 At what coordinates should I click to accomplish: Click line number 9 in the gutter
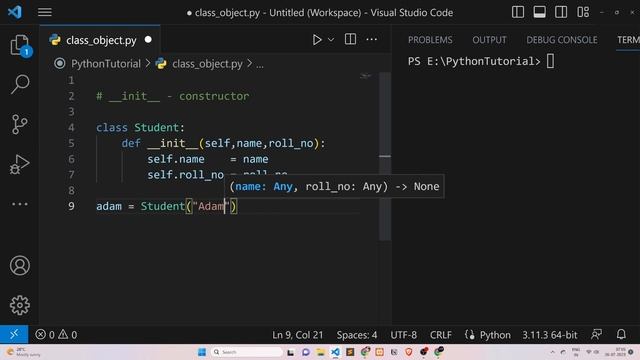pos(71,206)
